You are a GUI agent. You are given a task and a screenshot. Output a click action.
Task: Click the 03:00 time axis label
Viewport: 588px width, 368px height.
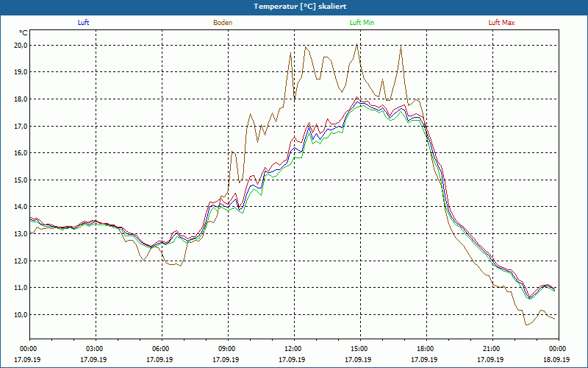point(96,349)
